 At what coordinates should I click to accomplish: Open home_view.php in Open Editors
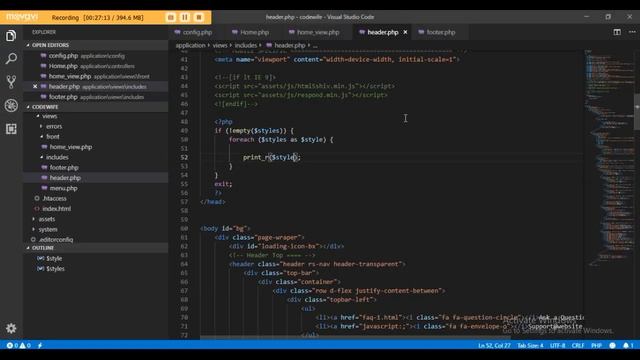(95, 76)
